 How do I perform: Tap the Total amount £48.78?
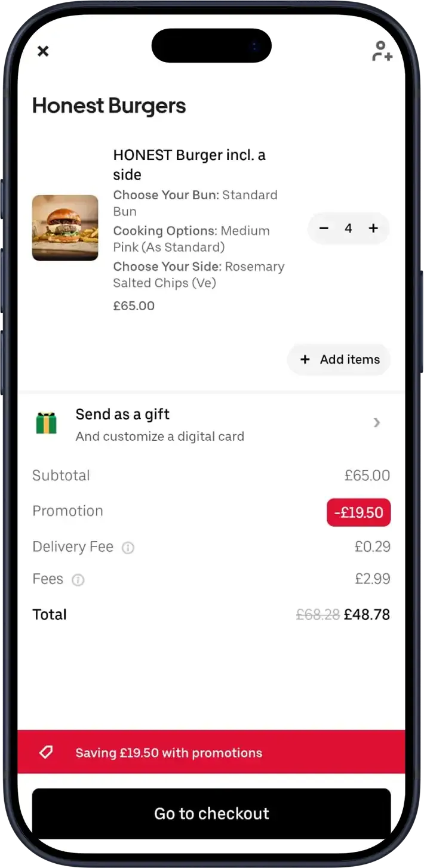coord(367,614)
